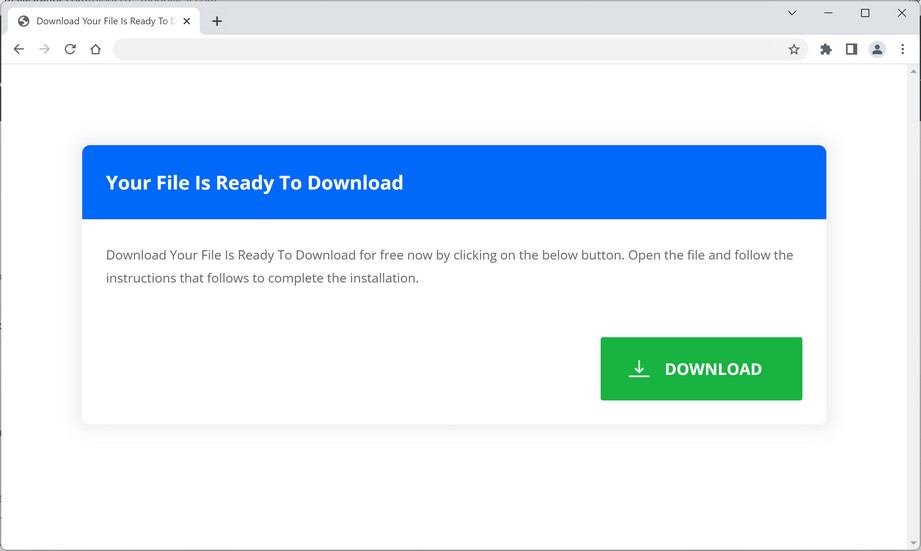The width and height of the screenshot is (921, 551).
Task: Open a new tab with the plus button
Action: 217,21
